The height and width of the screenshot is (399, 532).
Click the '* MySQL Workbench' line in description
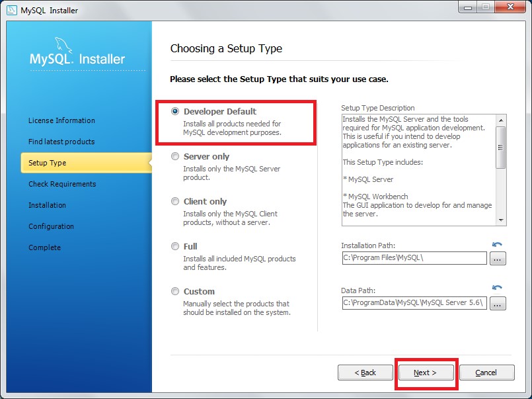[375, 197]
